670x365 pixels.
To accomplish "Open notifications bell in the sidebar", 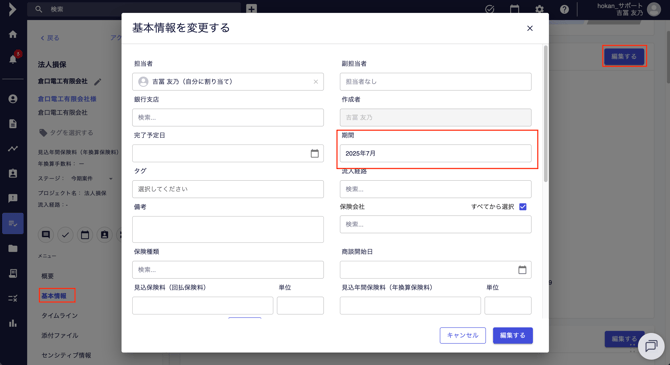I will pos(13,59).
